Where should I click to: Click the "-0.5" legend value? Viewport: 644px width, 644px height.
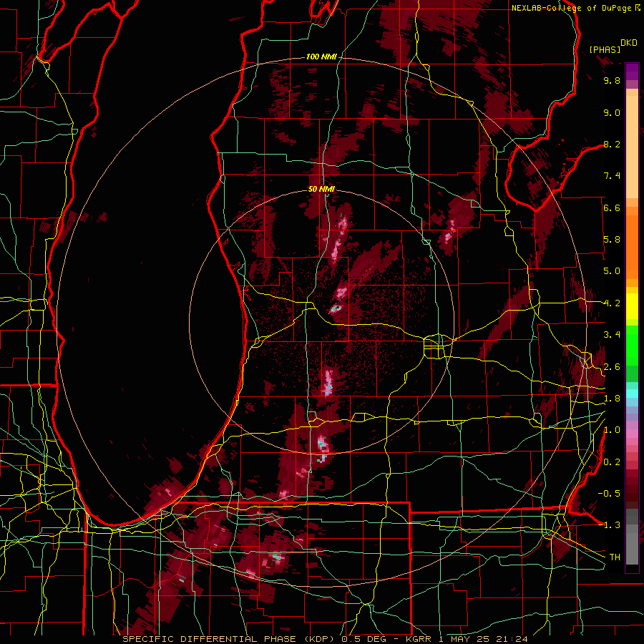click(x=609, y=494)
